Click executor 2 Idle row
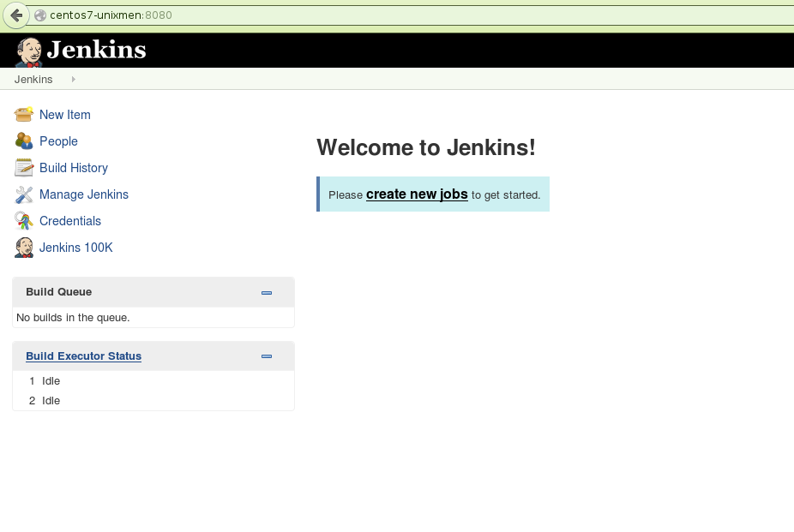 pos(153,401)
